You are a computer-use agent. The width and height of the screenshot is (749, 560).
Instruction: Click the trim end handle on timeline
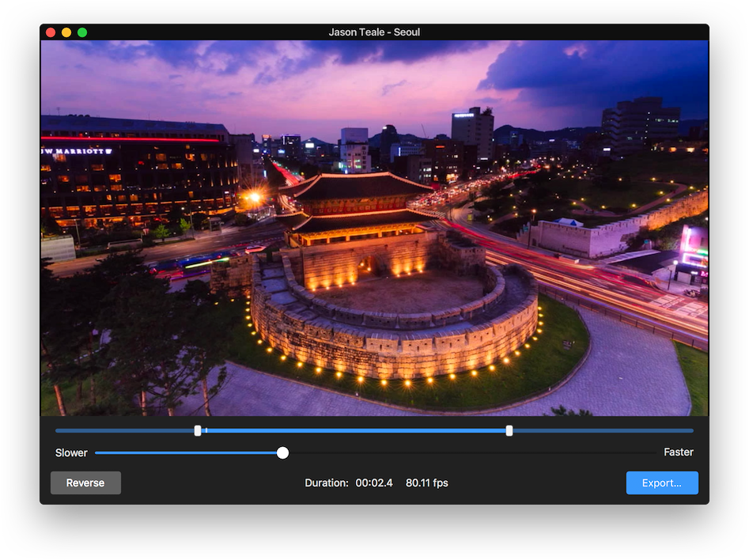(509, 430)
